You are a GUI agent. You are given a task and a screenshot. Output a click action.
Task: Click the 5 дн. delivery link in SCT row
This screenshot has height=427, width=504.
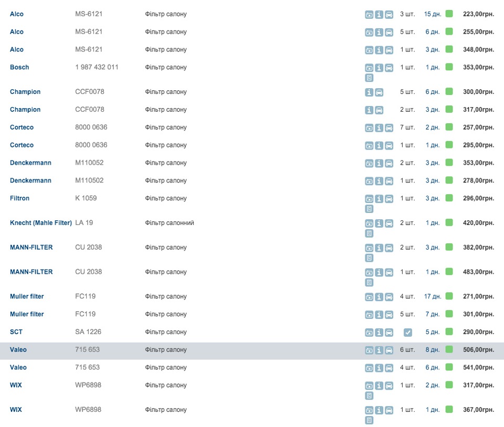click(x=433, y=332)
